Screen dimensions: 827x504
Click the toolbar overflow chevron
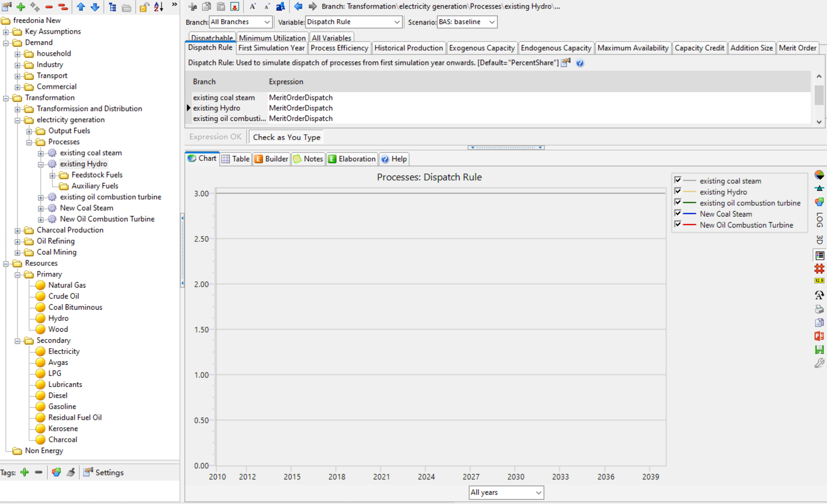pos(174,4)
